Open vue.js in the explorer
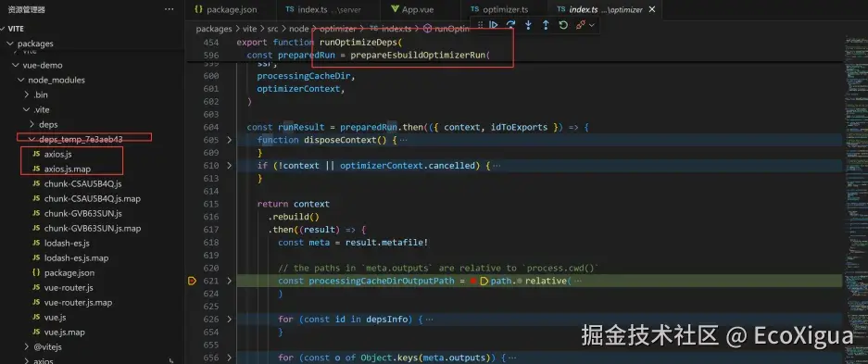This screenshot has width=868, height=364. pos(56,318)
